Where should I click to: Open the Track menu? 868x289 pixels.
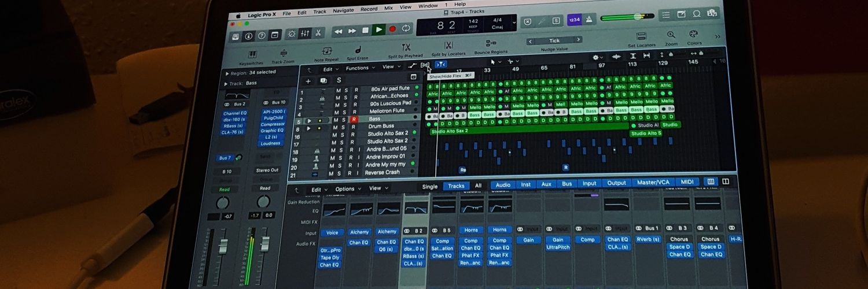tap(320, 12)
